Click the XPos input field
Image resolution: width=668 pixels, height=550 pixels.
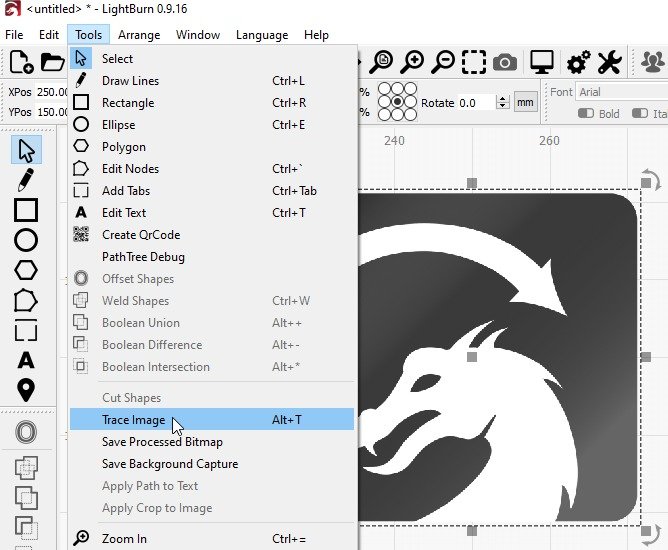52,92
